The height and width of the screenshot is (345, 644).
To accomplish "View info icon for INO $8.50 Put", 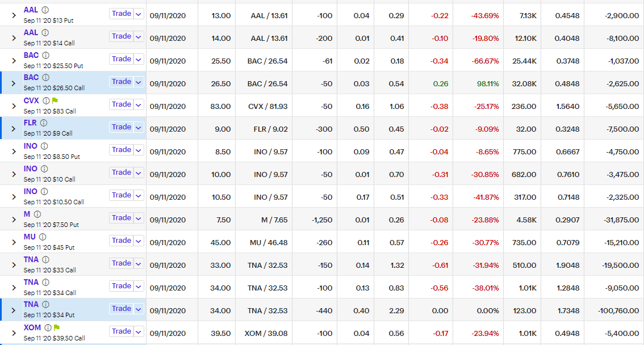I will tap(44, 146).
